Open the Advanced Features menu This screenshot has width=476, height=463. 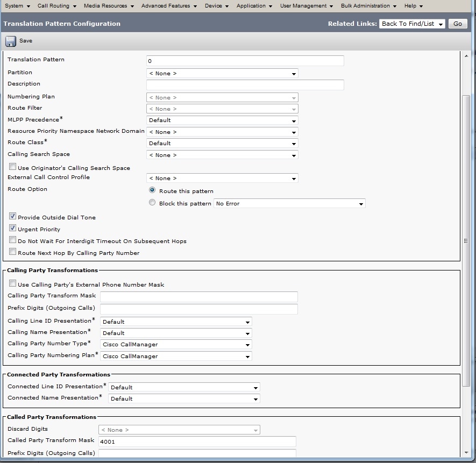(169, 6)
